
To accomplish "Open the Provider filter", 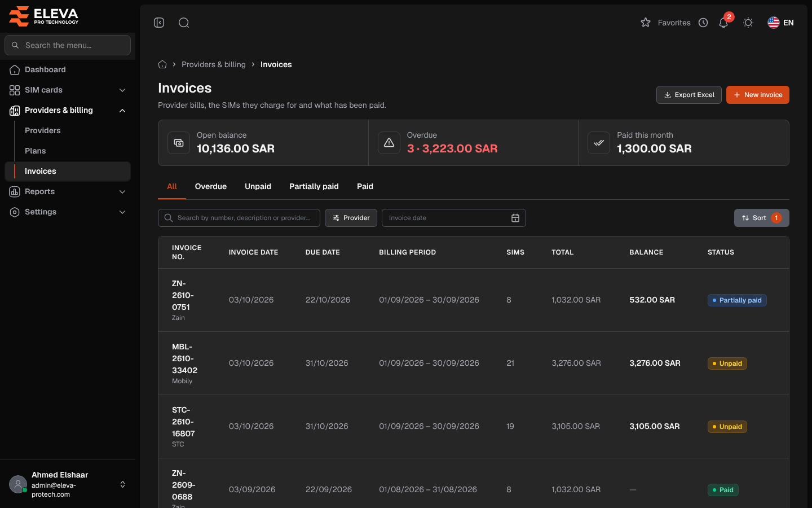I will click(351, 218).
